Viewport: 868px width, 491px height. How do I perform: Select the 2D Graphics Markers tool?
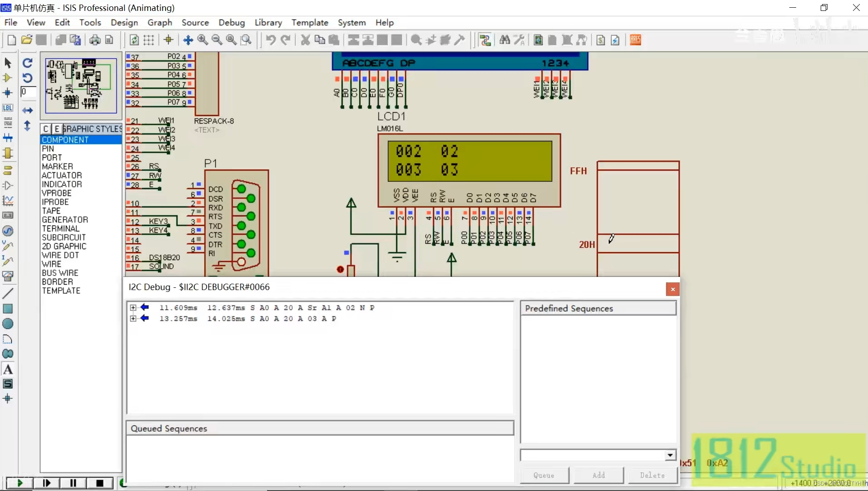click(x=8, y=399)
